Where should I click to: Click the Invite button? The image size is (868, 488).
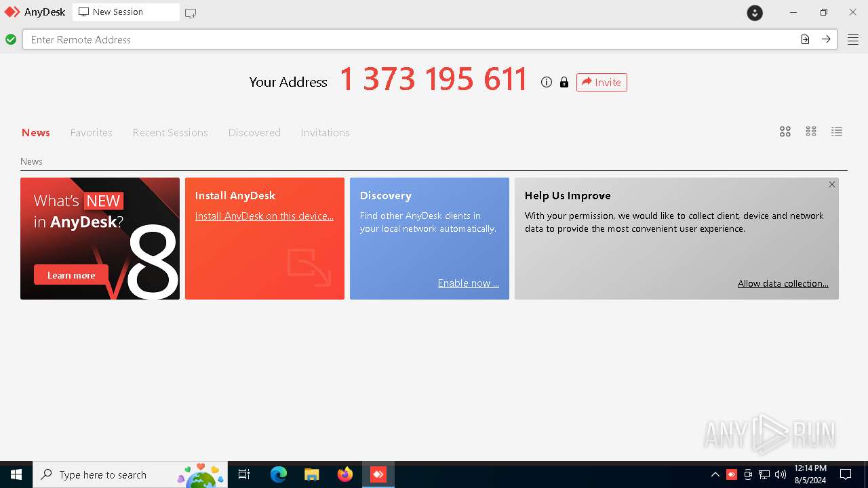(601, 82)
